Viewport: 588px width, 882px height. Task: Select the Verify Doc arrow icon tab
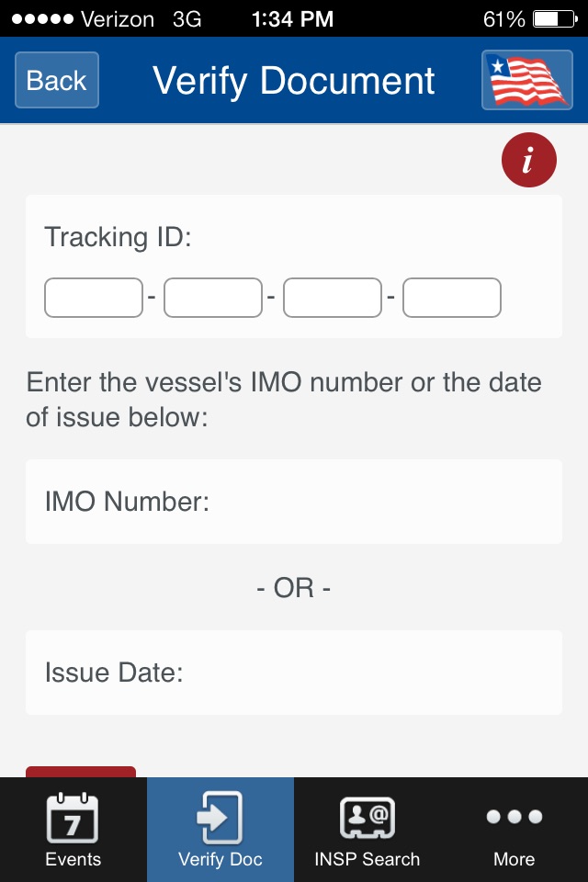(220, 830)
